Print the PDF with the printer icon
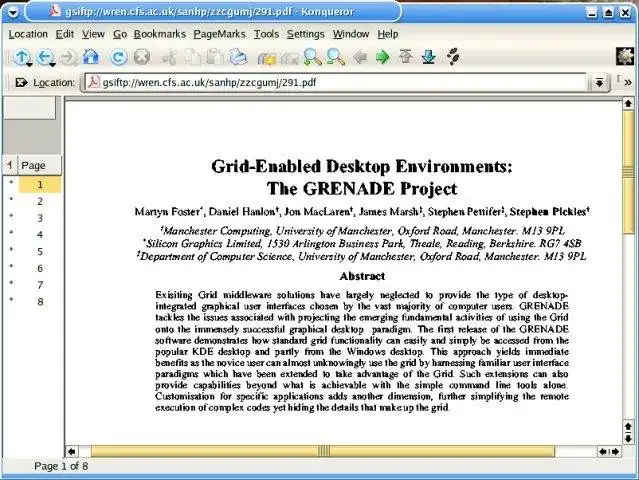Viewport: 639px width, 480px height. (x=238, y=57)
